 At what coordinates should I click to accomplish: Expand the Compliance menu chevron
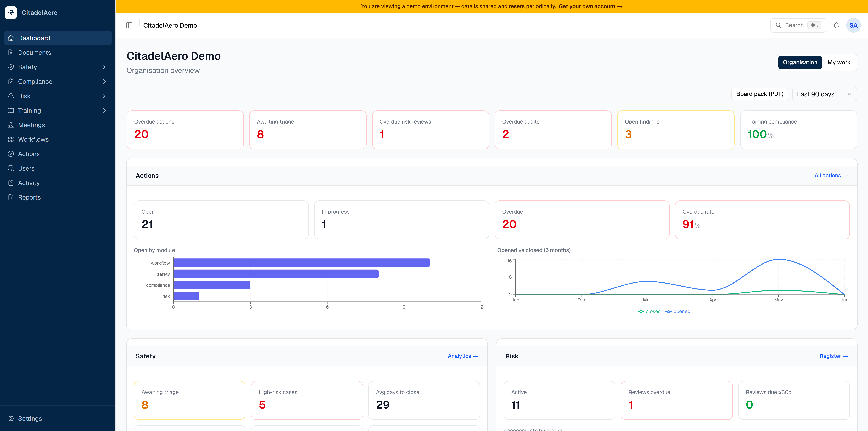pos(104,82)
